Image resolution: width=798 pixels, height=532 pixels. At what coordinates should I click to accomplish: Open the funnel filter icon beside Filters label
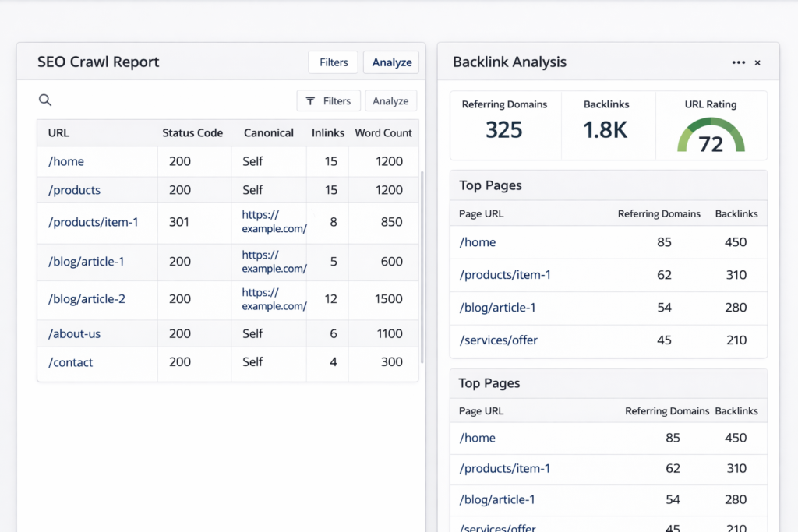click(312, 100)
